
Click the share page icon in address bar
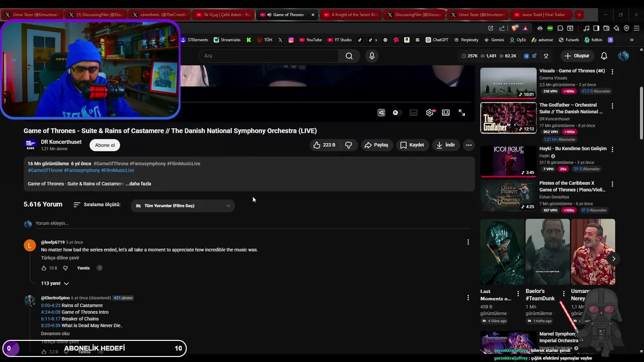coord(502,28)
